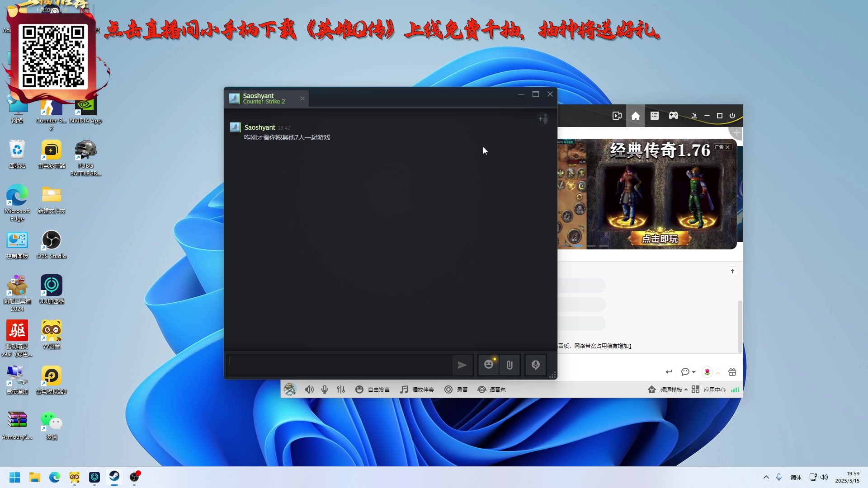
Task: Open the 微信 WeChat desktop icon
Action: [52, 425]
